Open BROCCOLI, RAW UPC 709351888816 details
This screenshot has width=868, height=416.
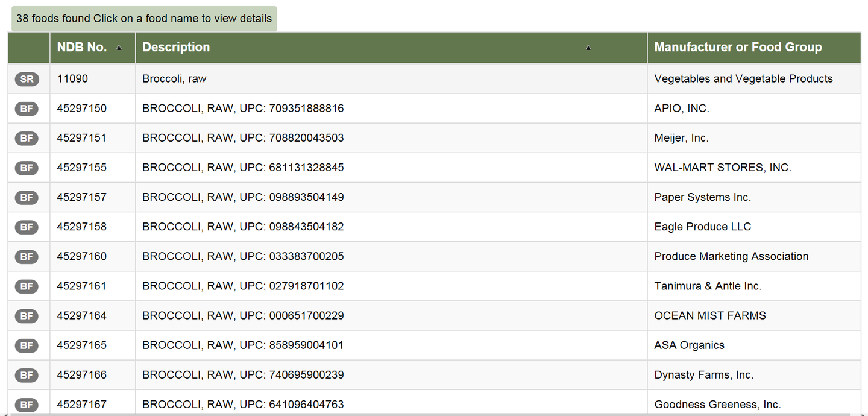[x=243, y=109]
